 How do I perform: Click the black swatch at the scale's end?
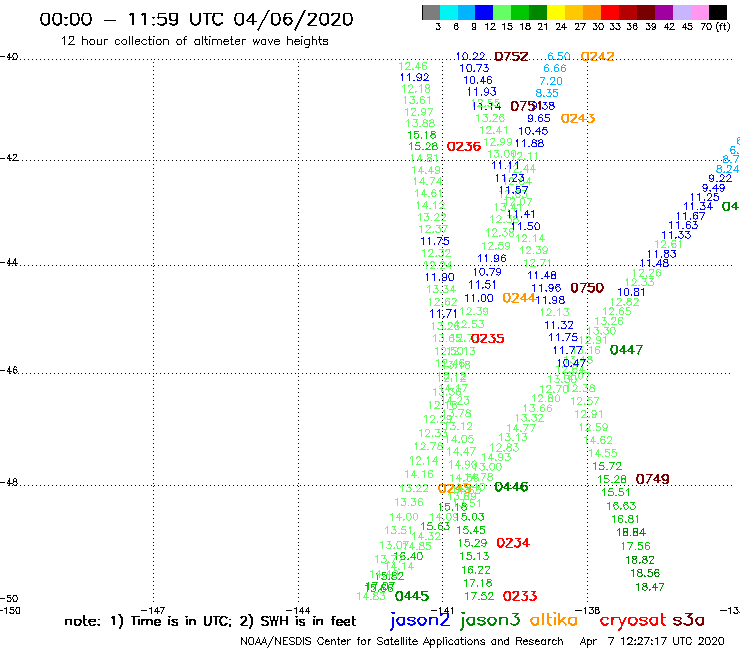tap(717, 12)
